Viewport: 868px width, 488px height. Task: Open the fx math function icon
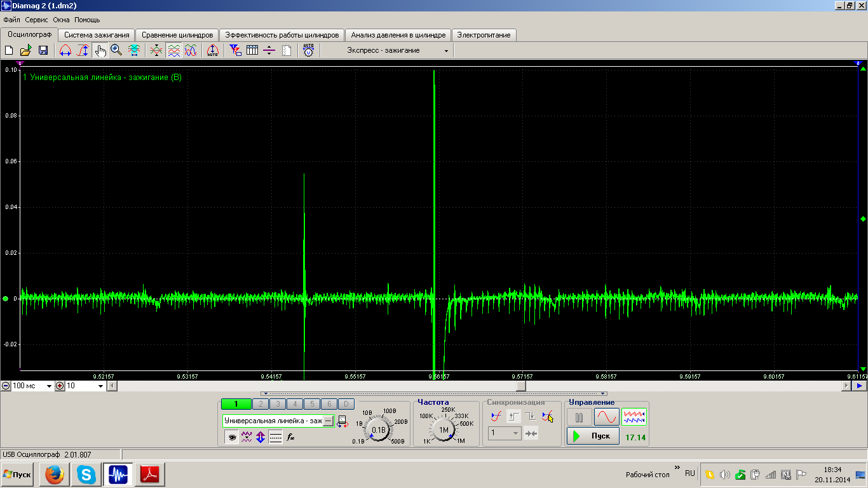(x=290, y=437)
